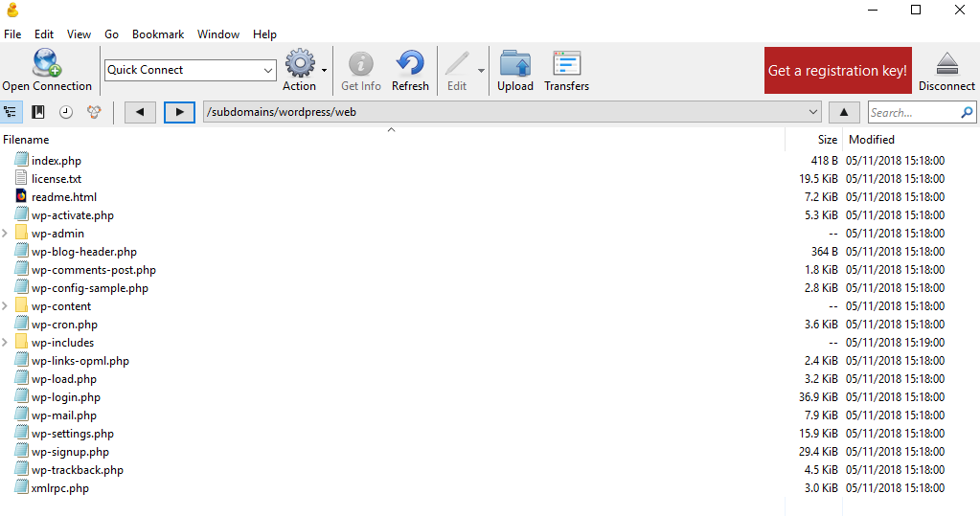This screenshot has height=516, width=980.
Task: Refresh the directory listing
Action: click(x=410, y=63)
